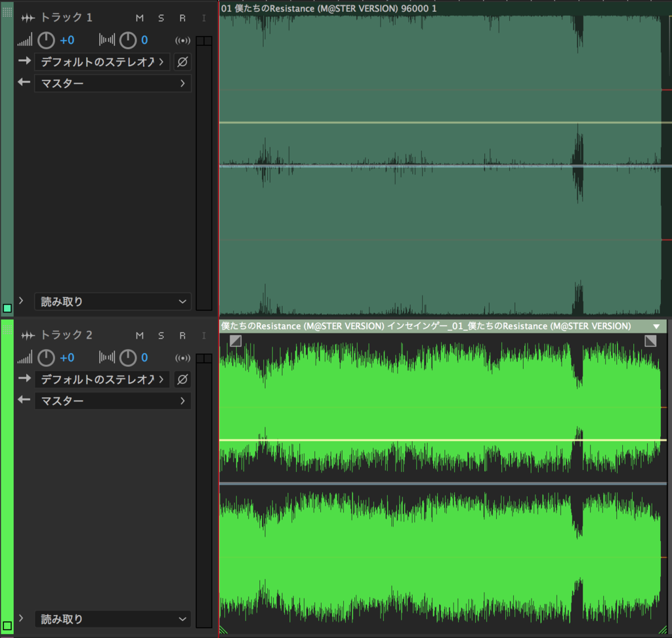Click the Track 2 pan knob
The height and width of the screenshot is (638, 672).
pyautogui.click(x=128, y=358)
